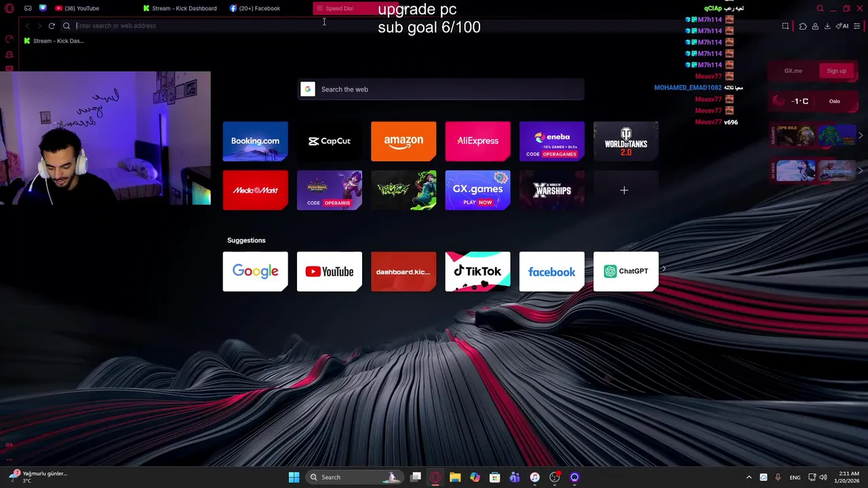868x488 pixels.
Task: Open the Opera menu logo
Action: (x=9, y=8)
